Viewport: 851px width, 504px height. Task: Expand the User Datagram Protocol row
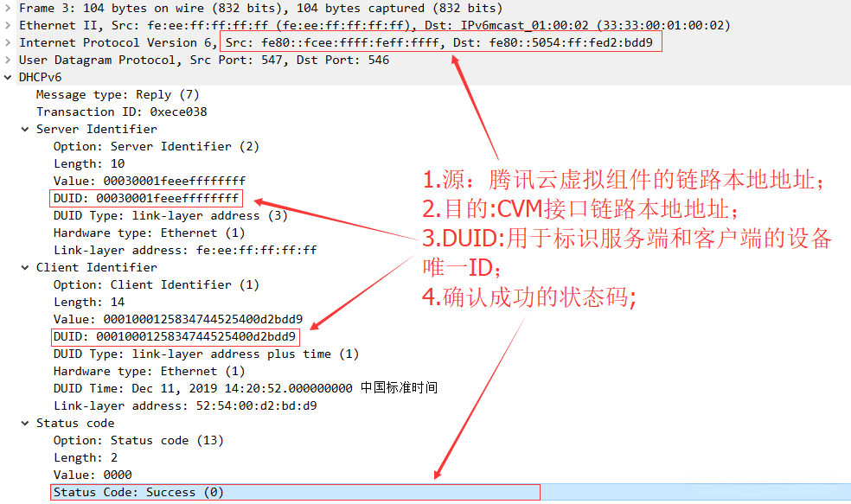click(8, 61)
